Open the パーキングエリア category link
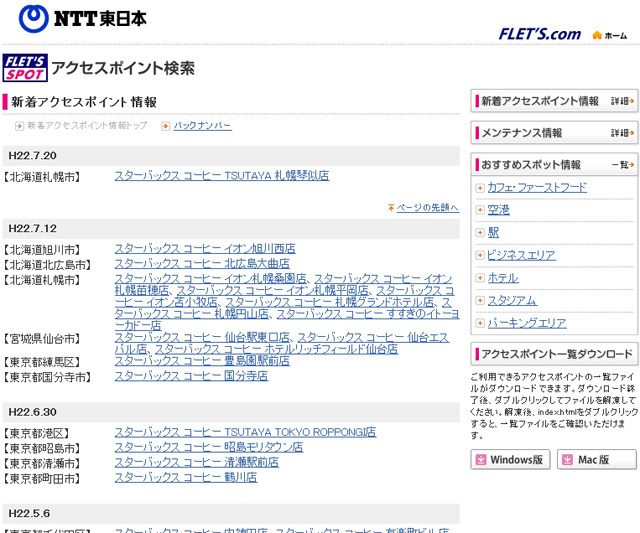640x533 pixels. [x=527, y=323]
